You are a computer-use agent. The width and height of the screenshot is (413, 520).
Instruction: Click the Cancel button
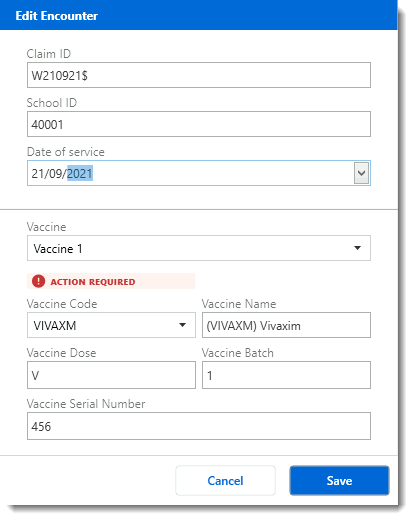click(225, 480)
